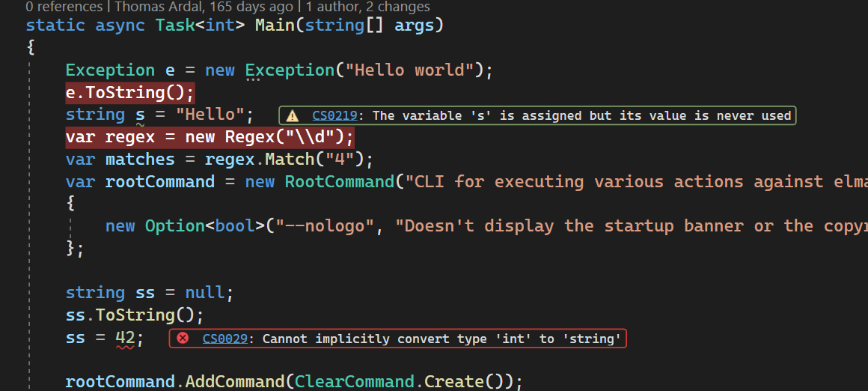
Task: Click the 'rootCommand.AddCommand' method call
Action: click(x=174, y=381)
